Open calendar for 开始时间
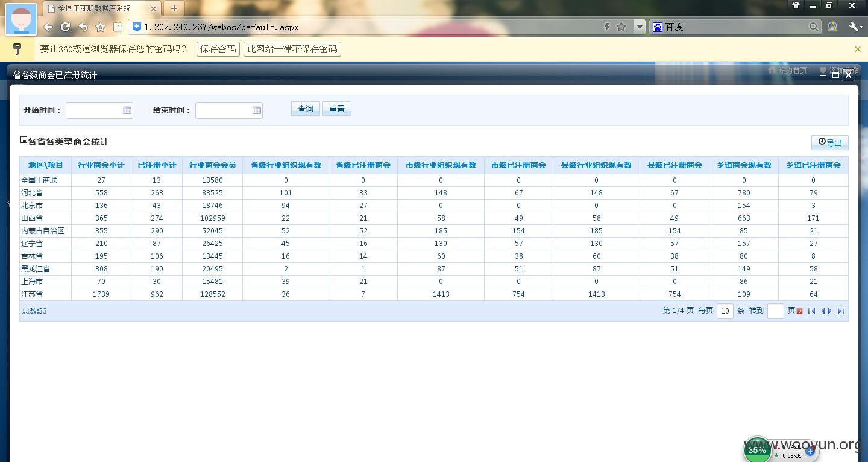This screenshot has width=868, height=462. (x=127, y=110)
